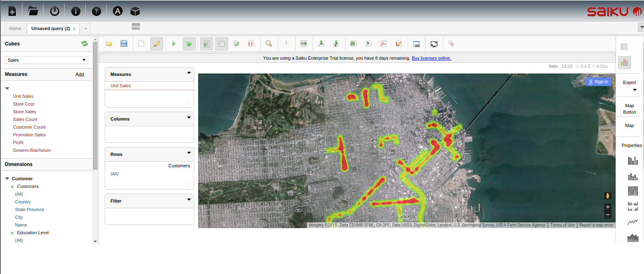Viewport: 644px width, 274px height.
Task: Click the circled A icon in the header
Action: point(118,11)
